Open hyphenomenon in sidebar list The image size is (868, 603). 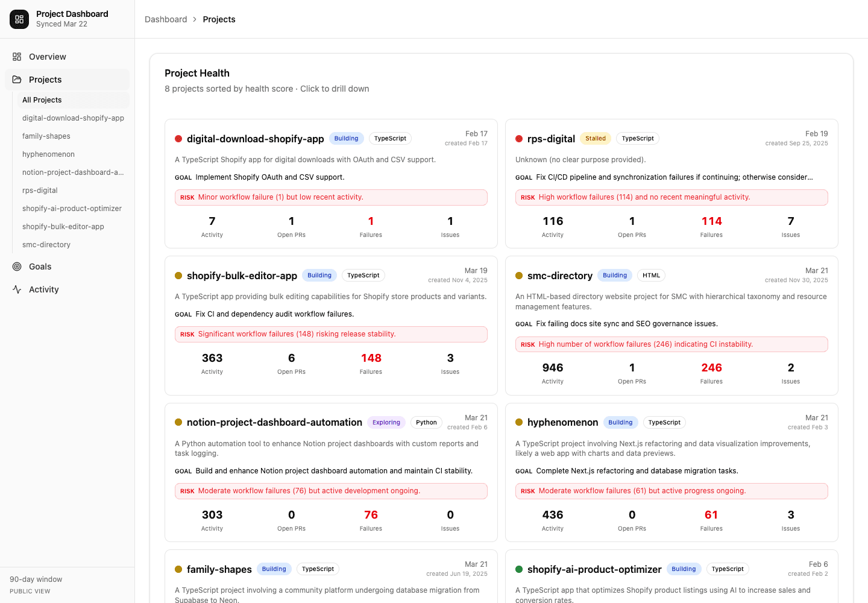(x=72, y=154)
